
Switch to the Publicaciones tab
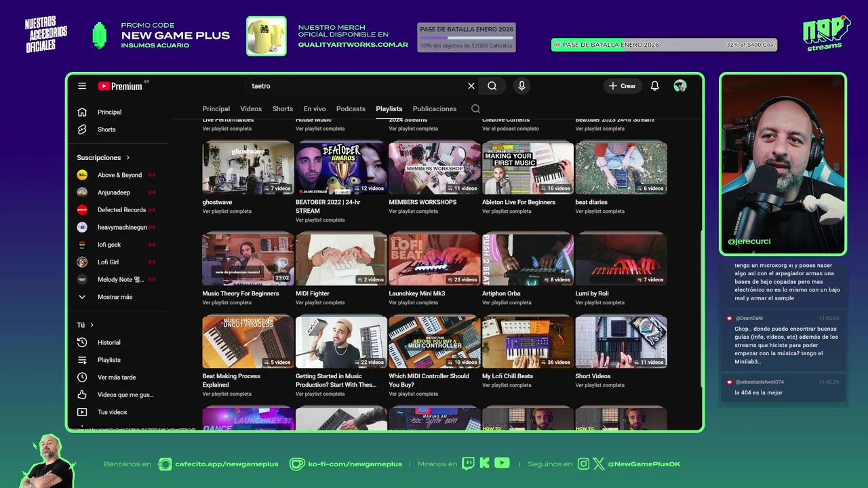(435, 108)
